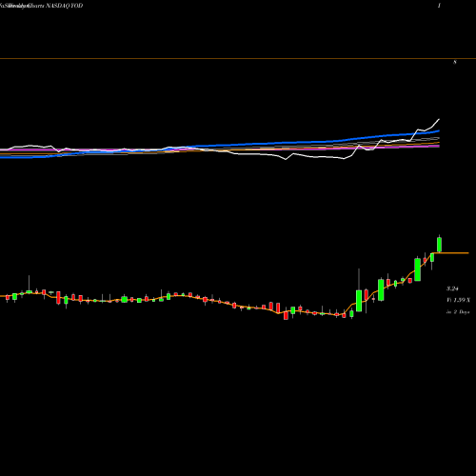This screenshot has height=476, width=476.
Task: Click the white indicator line peak
Action: click(x=439, y=120)
